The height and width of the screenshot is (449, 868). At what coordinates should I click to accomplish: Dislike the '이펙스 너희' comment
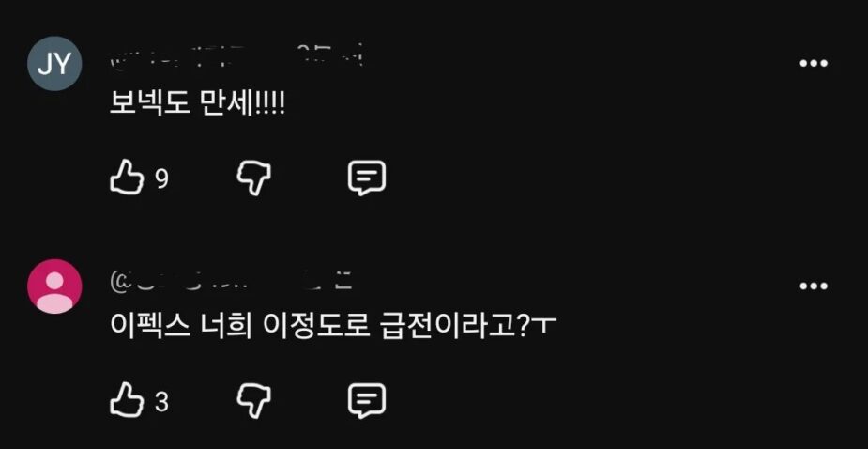pos(253,401)
